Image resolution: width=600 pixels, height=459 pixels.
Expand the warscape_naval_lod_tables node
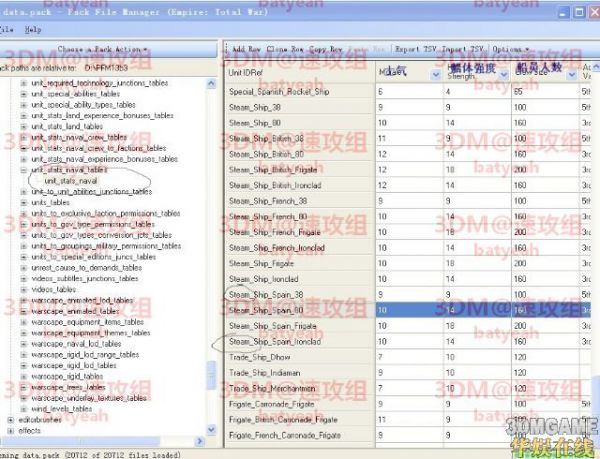(23, 343)
